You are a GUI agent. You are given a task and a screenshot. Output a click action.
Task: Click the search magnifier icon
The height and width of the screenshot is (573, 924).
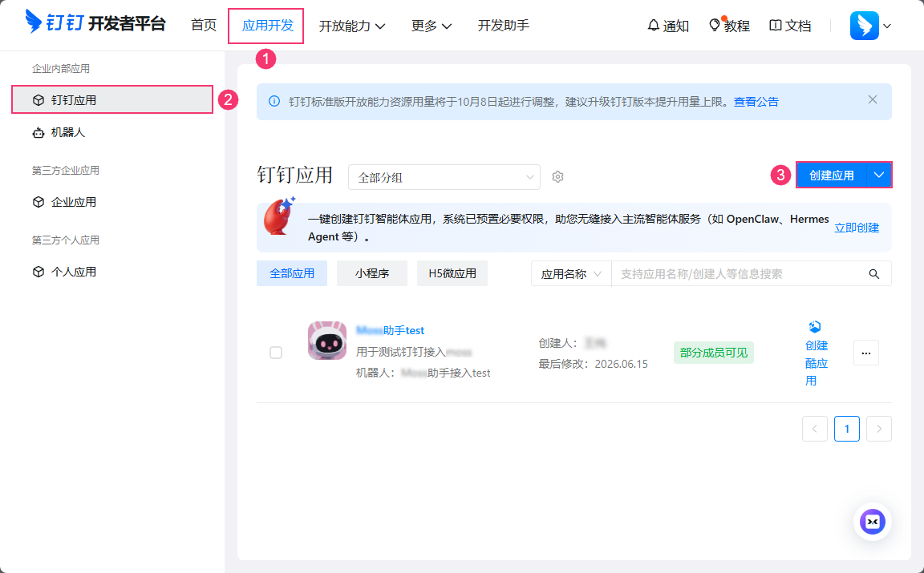tap(874, 274)
